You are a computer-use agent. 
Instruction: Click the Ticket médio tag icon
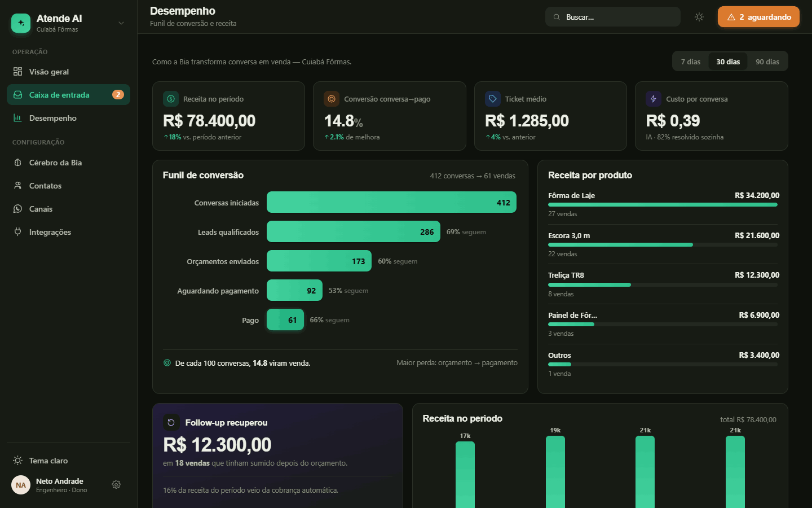tap(493, 99)
